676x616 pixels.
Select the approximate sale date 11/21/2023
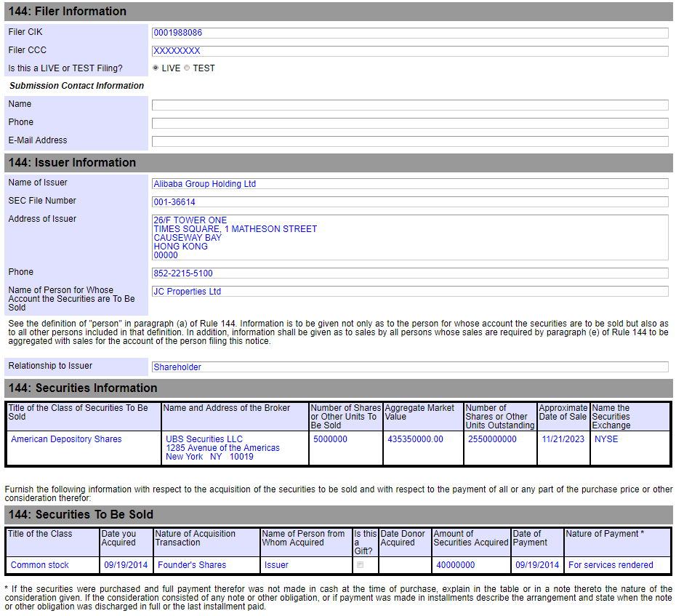coord(563,439)
